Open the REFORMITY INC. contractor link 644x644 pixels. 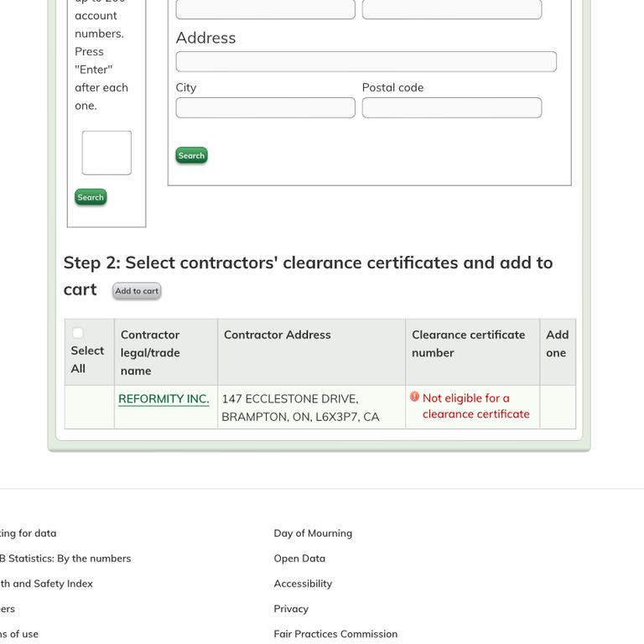click(164, 399)
